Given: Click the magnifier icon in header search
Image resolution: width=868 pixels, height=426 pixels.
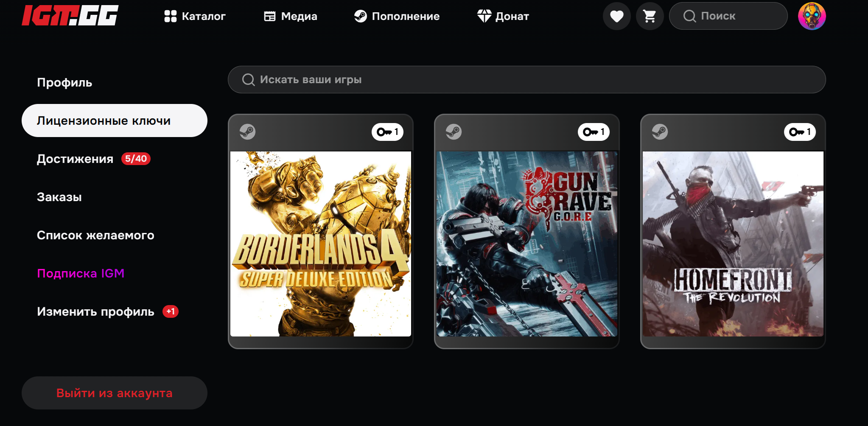Looking at the screenshot, I should point(690,16).
